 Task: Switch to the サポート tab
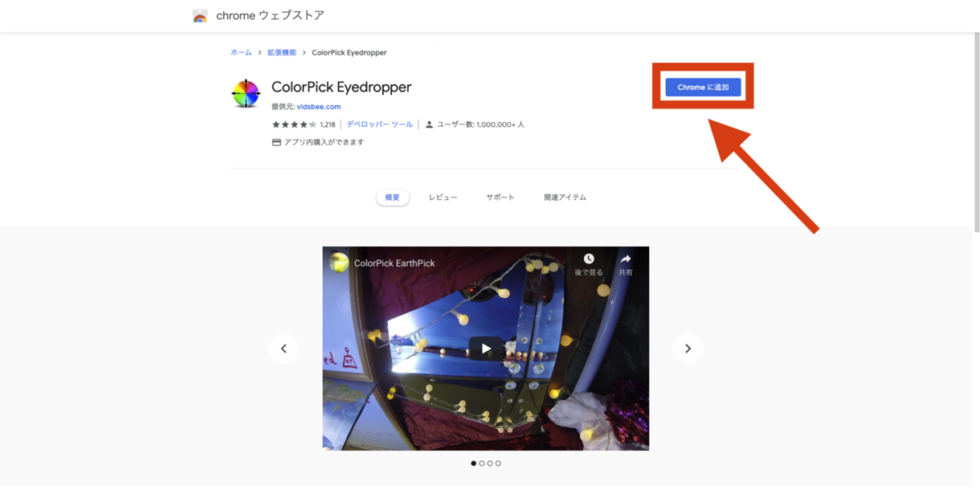point(501,198)
